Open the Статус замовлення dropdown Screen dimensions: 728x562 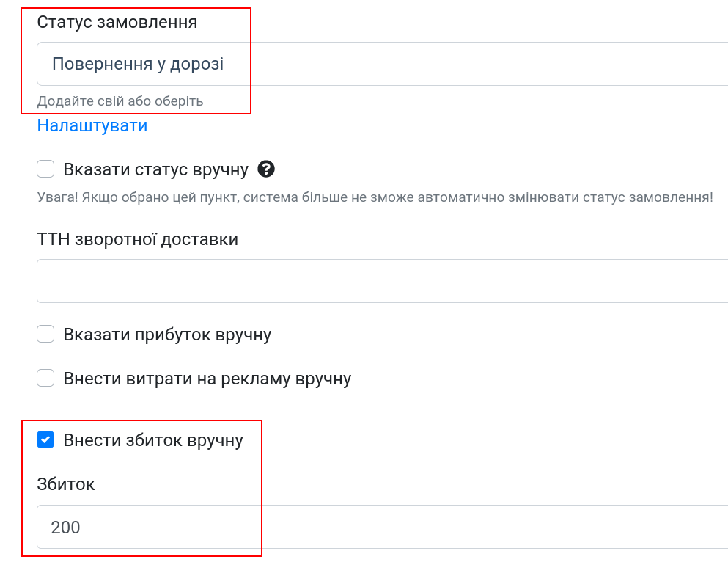[x=382, y=64]
